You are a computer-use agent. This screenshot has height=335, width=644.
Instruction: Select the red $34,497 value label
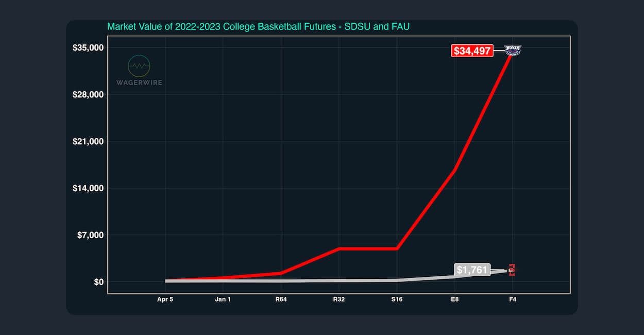point(472,51)
